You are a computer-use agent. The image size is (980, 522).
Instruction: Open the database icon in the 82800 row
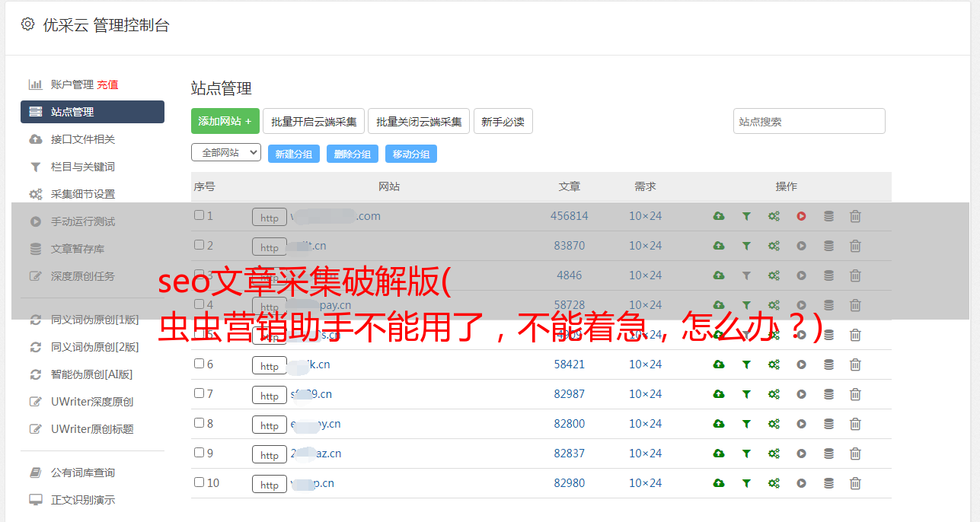828,424
